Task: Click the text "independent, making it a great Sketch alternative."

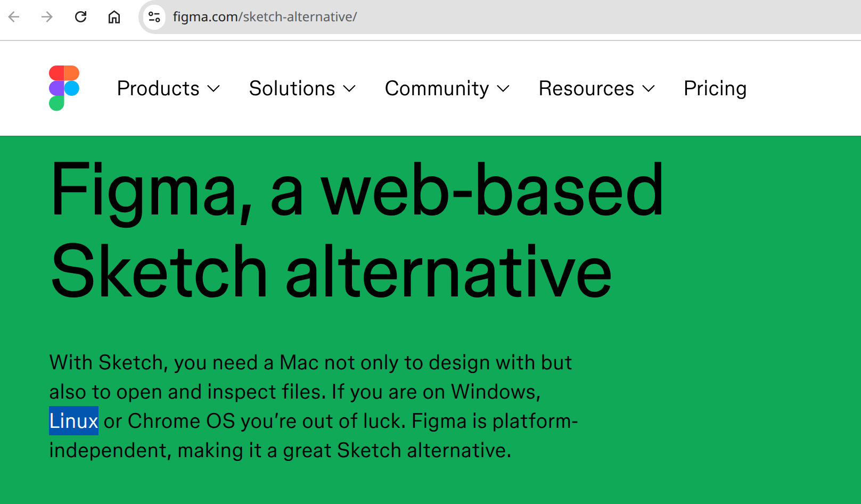Action: tap(280, 451)
